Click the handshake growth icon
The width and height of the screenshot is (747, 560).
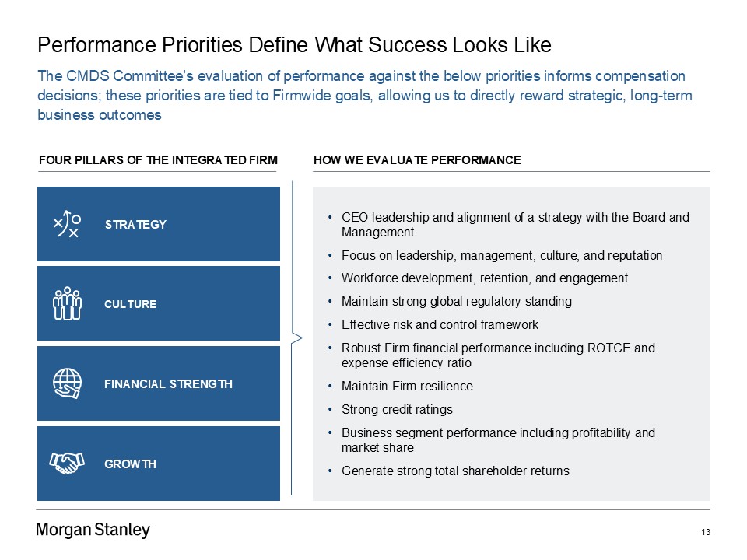coord(67,464)
